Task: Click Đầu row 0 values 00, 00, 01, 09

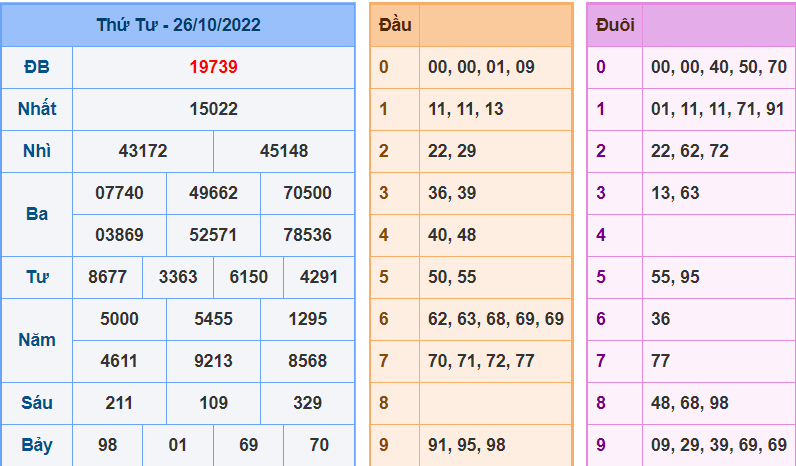Action: click(x=481, y=68)
